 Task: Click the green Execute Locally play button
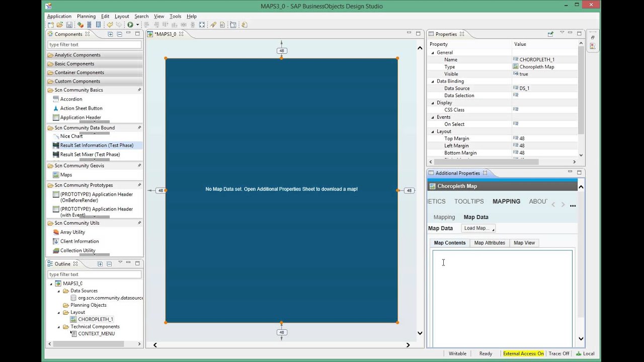[130, 25]
